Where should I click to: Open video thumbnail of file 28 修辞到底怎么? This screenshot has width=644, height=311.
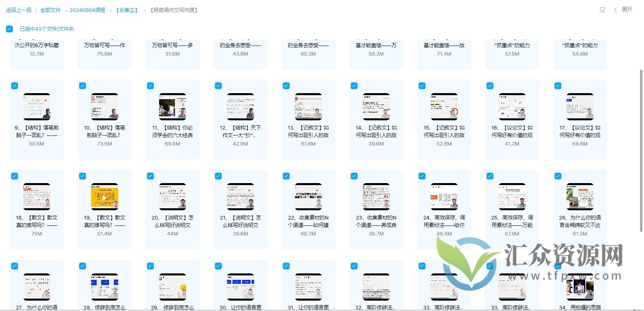coord(105,287)
